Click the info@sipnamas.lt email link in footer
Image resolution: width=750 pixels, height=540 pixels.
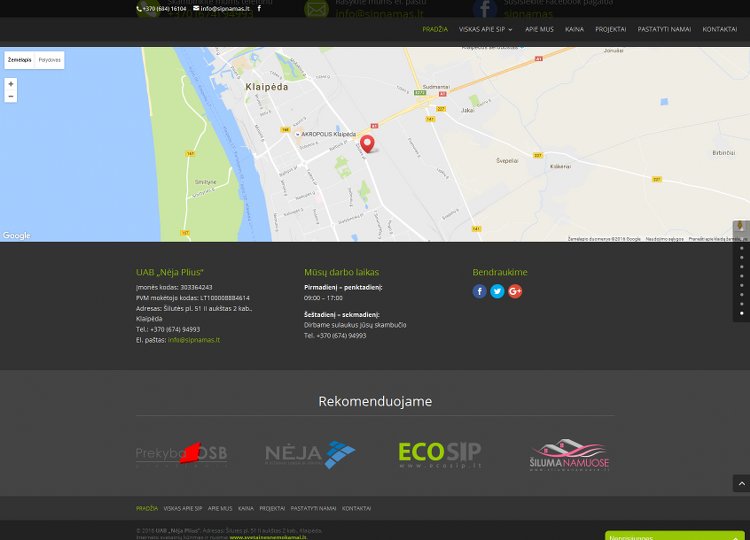click(194, 340)
